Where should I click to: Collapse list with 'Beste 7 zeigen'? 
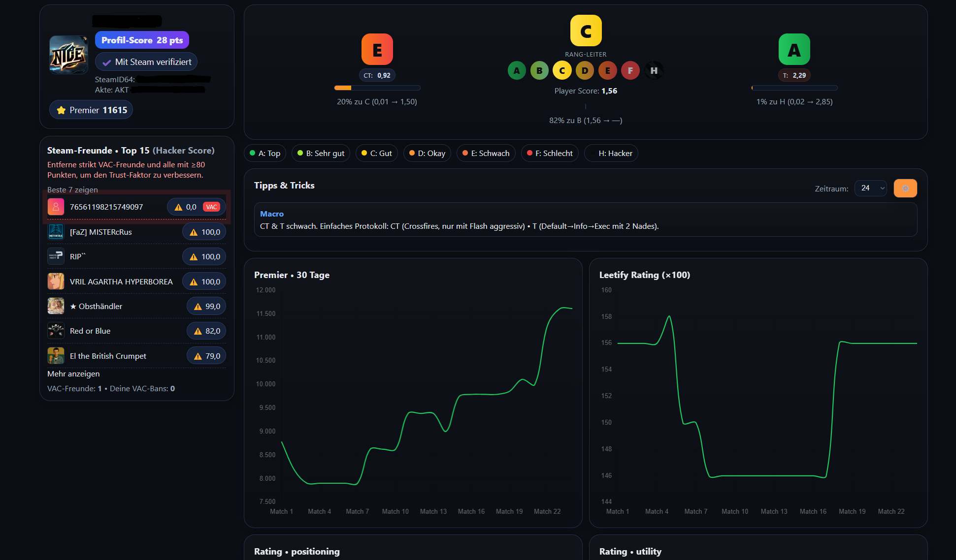click(x=72, y=189)
